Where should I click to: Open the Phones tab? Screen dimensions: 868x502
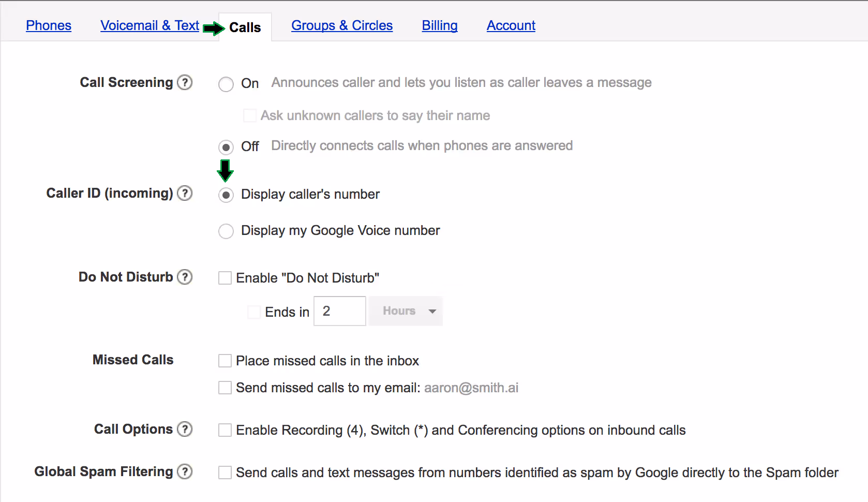(x=49, y=25)
